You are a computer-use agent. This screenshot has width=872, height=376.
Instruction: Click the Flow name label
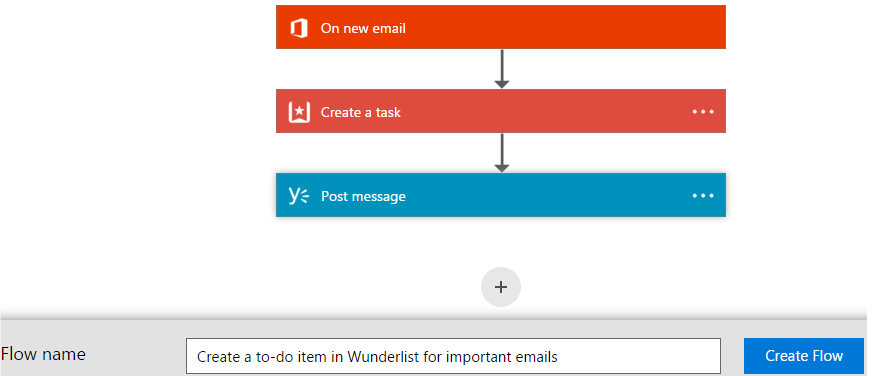click(x=43, y=354)
